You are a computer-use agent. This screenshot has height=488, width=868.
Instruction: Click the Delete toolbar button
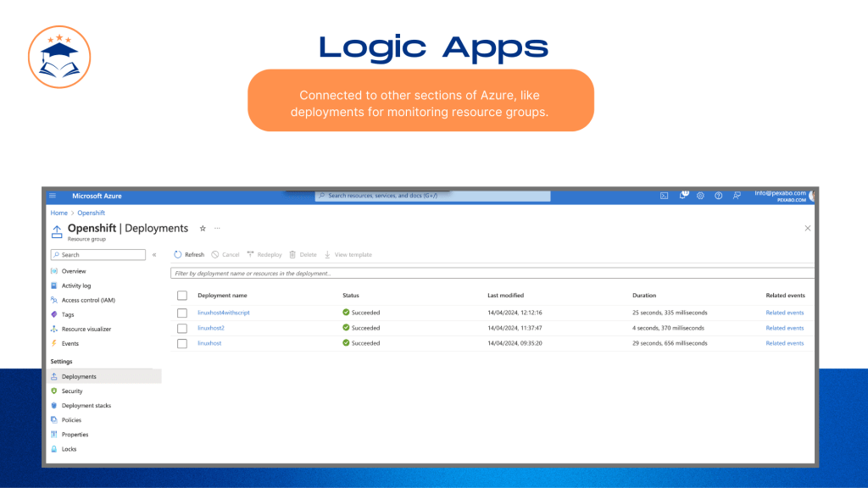tap(303, 254)
